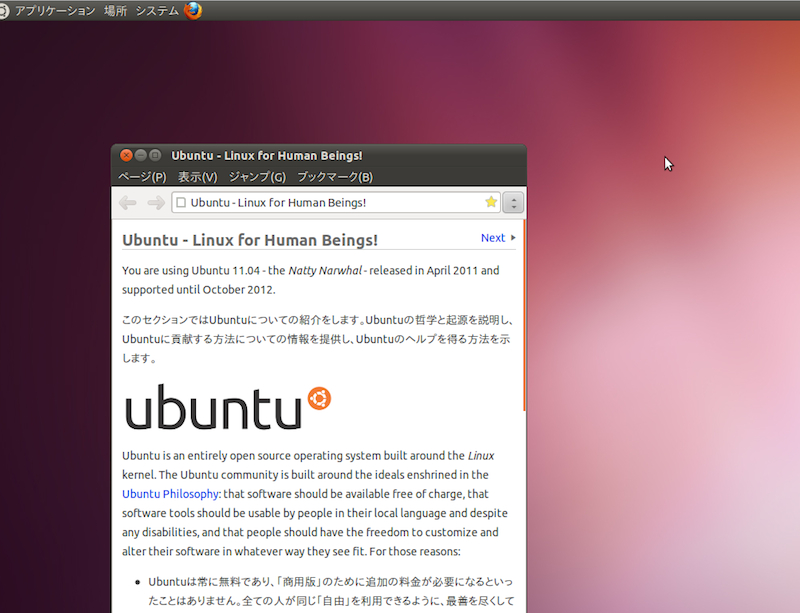
Task: Open the location bar dropdown arrows
Action: 513,203
